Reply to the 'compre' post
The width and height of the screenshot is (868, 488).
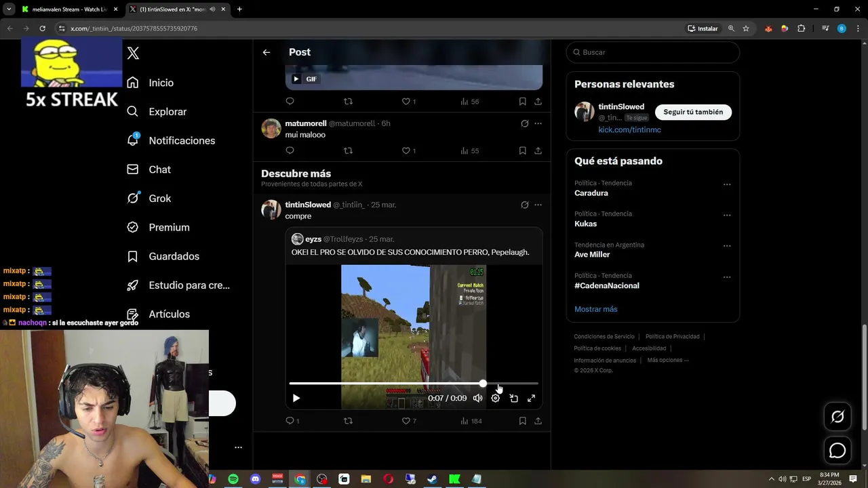[292, 421]
